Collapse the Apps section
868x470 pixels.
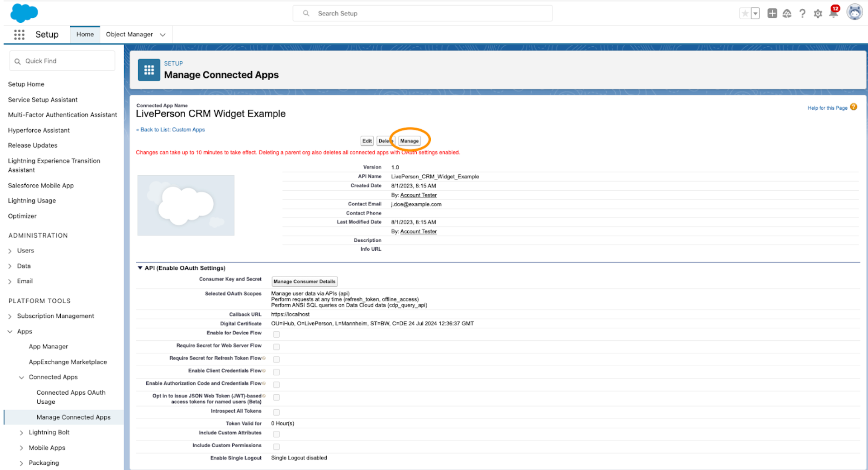pyautogui.click(x=10, y=332)
